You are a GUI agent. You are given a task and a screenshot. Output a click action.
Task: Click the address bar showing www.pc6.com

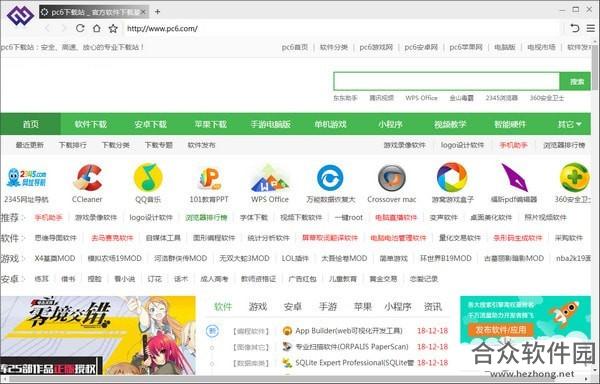coord(341,28)
